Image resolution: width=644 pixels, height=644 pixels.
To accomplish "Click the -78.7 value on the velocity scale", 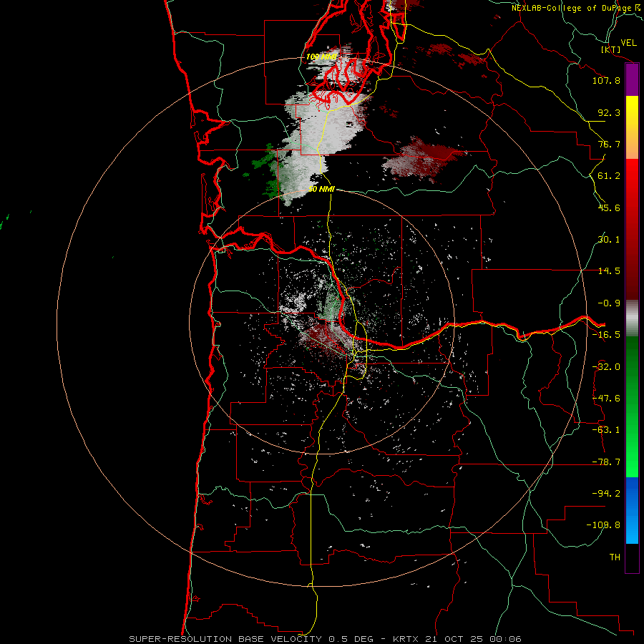I will click(x=606, y=462).
